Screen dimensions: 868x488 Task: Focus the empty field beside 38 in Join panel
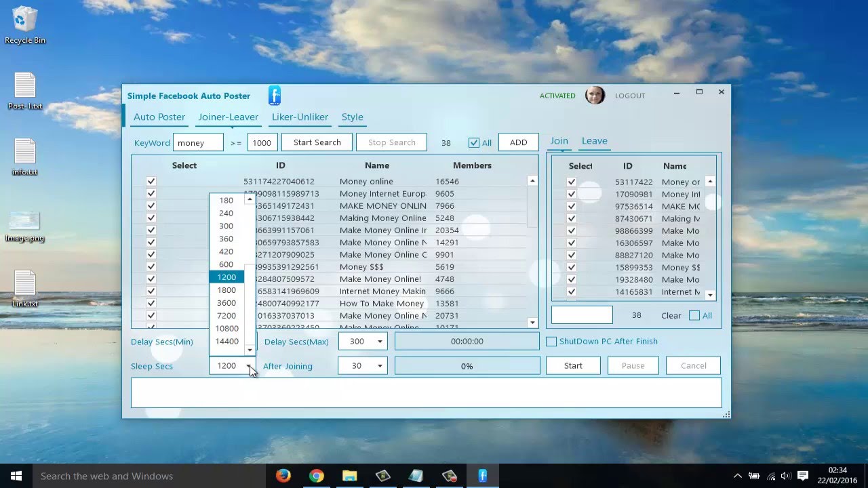(582, 315)
